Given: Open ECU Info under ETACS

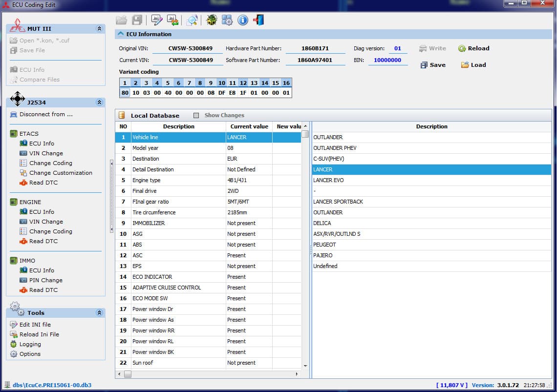Looking at the screenshot, I should click(x=42, y=144).
